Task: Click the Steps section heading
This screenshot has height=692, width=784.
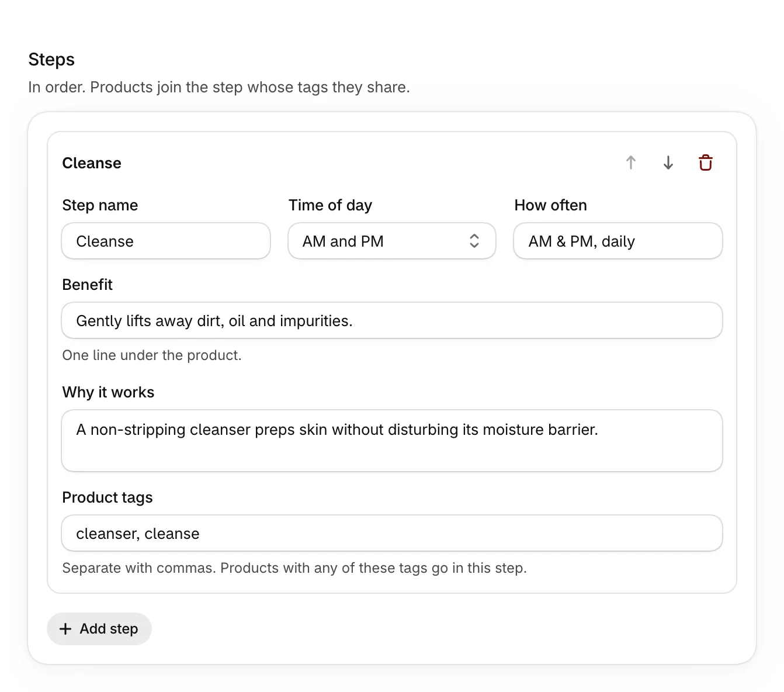Action: pyautogui.click(x=51, y=60)
